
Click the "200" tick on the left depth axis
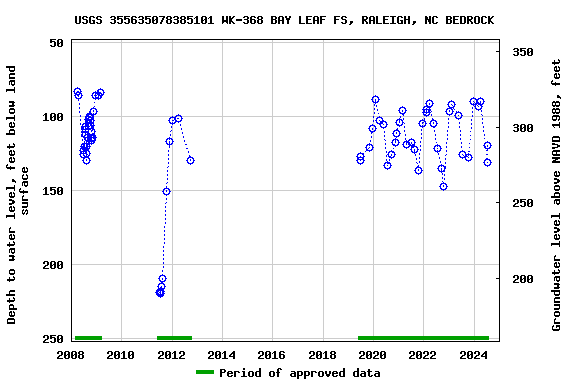pos(53,265)
